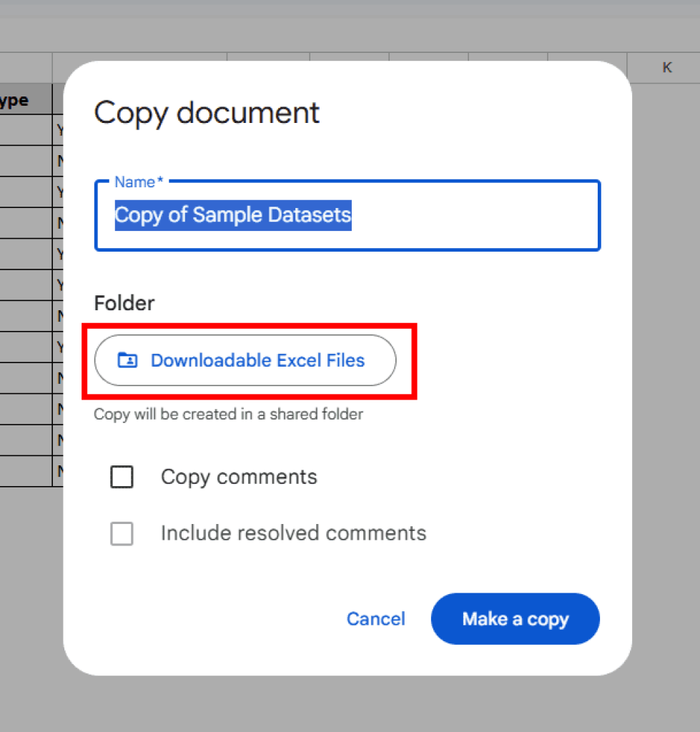Click the Include resolved comments label

click(292, 533)
